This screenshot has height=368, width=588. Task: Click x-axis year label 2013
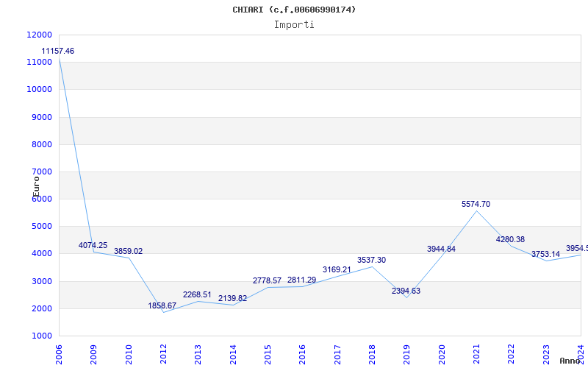[198, 355]
